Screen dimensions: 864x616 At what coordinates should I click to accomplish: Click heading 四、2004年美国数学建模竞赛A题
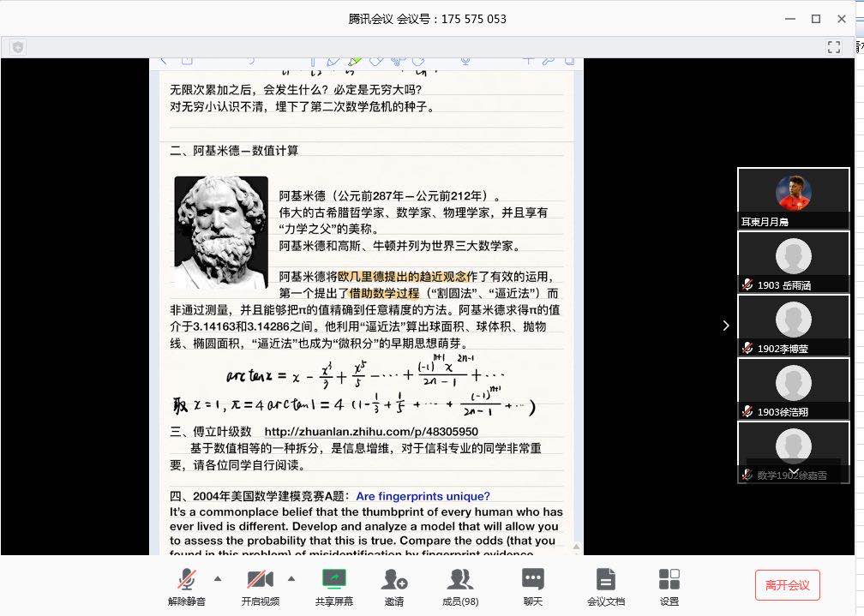259,496
